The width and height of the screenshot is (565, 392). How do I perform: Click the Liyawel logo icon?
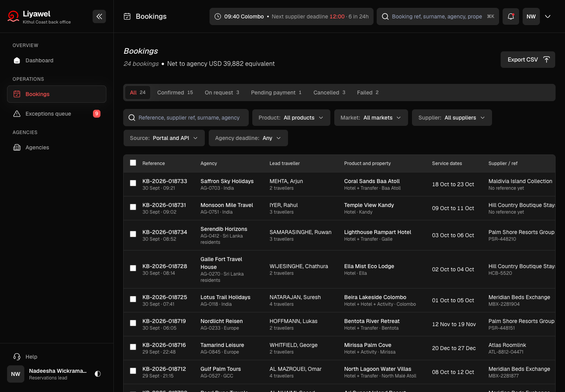(13, 16)
